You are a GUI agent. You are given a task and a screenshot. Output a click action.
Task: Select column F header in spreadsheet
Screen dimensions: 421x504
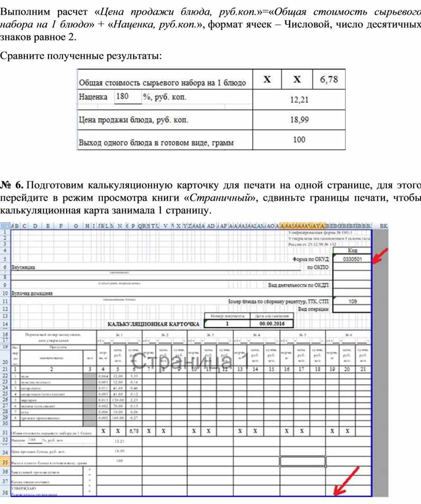61,226
